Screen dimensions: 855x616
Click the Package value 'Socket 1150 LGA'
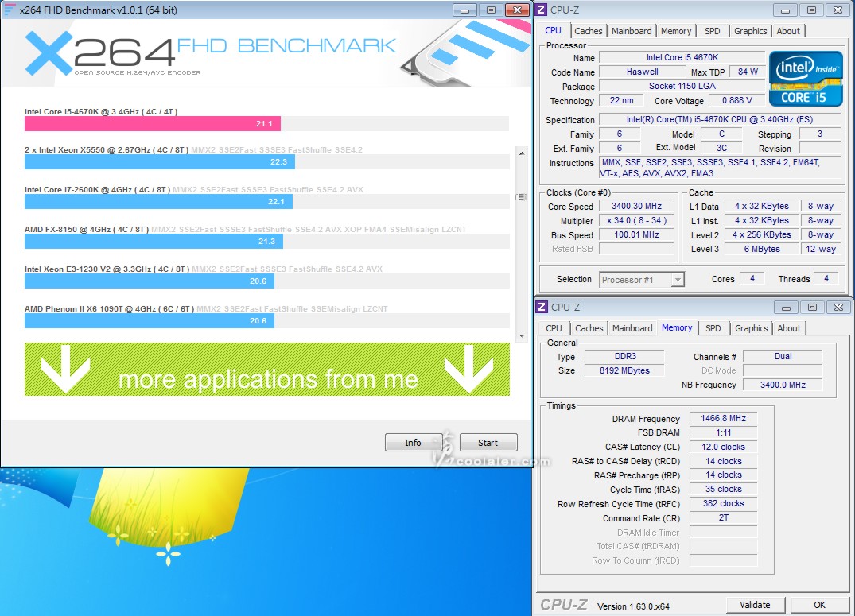682,86
